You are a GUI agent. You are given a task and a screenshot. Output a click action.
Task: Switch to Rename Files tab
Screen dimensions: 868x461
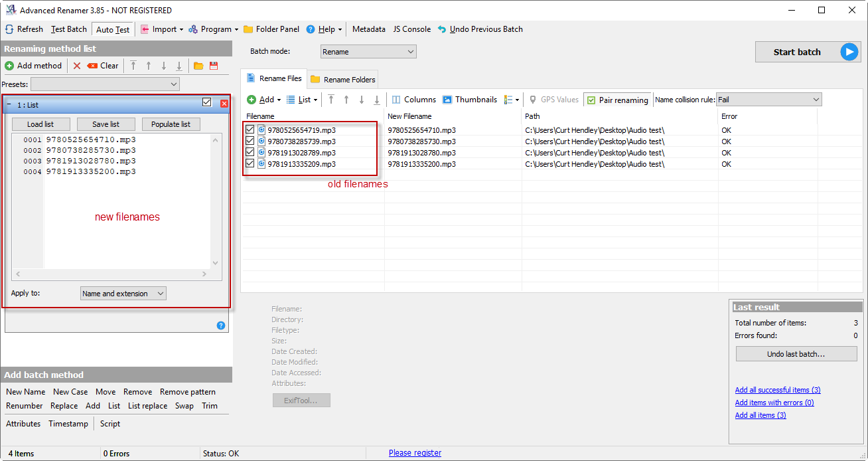point(274,78)
